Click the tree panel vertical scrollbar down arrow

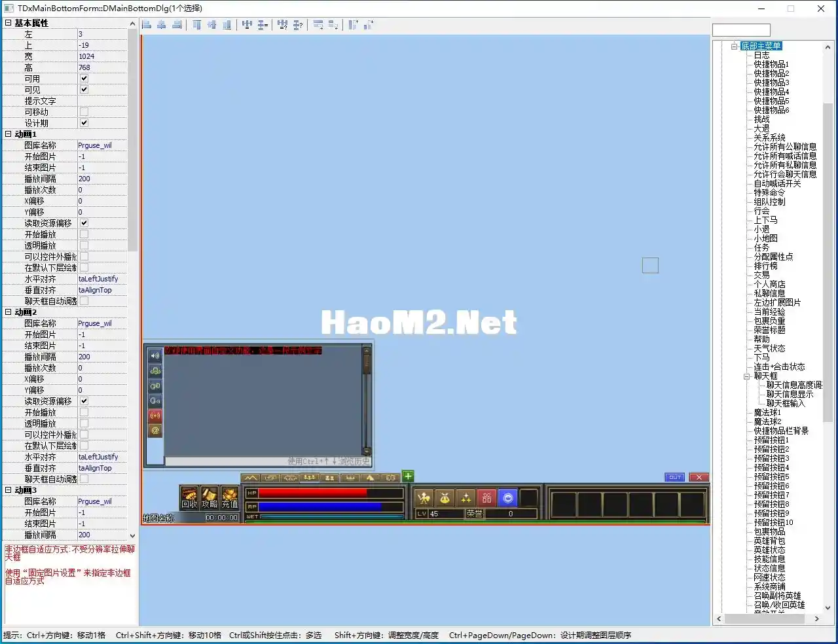828,608
